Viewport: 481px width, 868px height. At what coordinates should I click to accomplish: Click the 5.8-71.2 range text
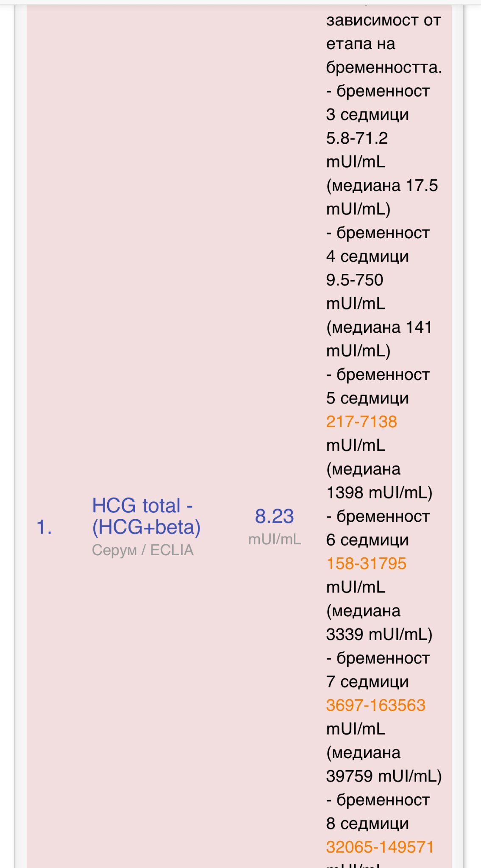[x=357, y=138]
